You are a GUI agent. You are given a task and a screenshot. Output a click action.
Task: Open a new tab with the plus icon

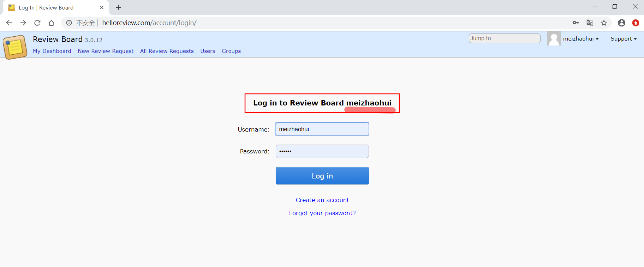click(119, 7)
